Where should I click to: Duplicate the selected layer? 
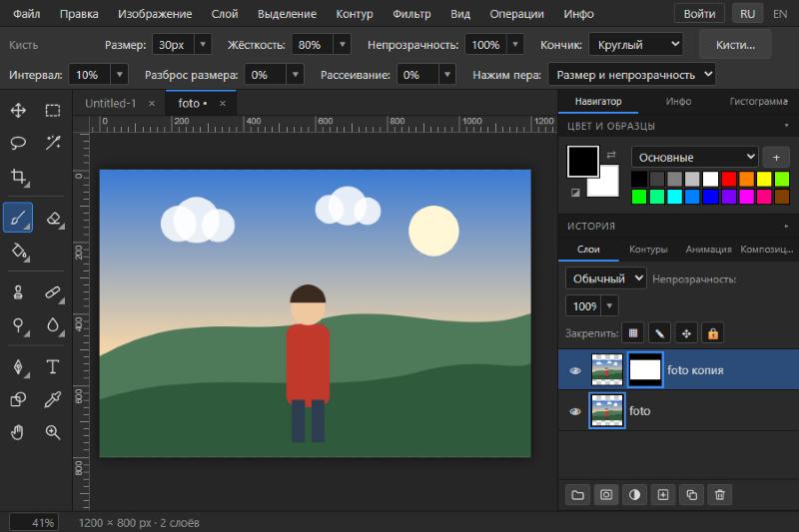point(691,495)
